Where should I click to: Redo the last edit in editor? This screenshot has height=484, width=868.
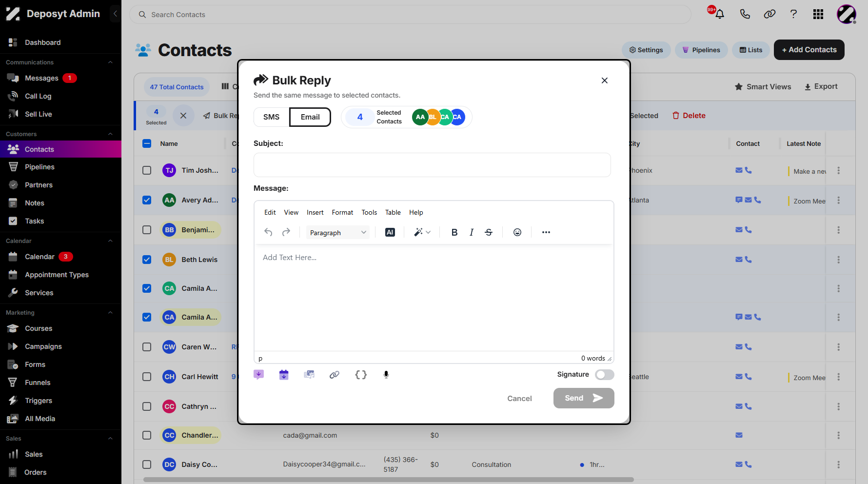(x=286, y=232)
